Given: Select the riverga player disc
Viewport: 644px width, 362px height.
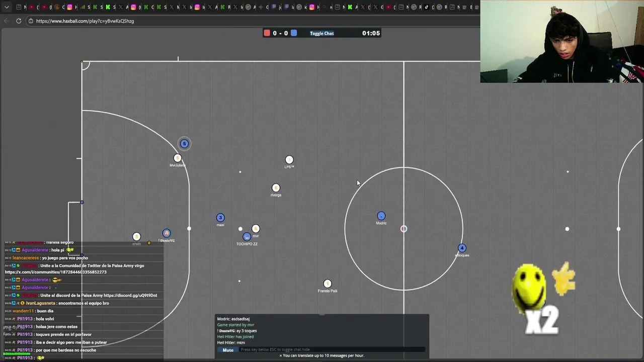Looking at the screenshot, I should (276, 188).
